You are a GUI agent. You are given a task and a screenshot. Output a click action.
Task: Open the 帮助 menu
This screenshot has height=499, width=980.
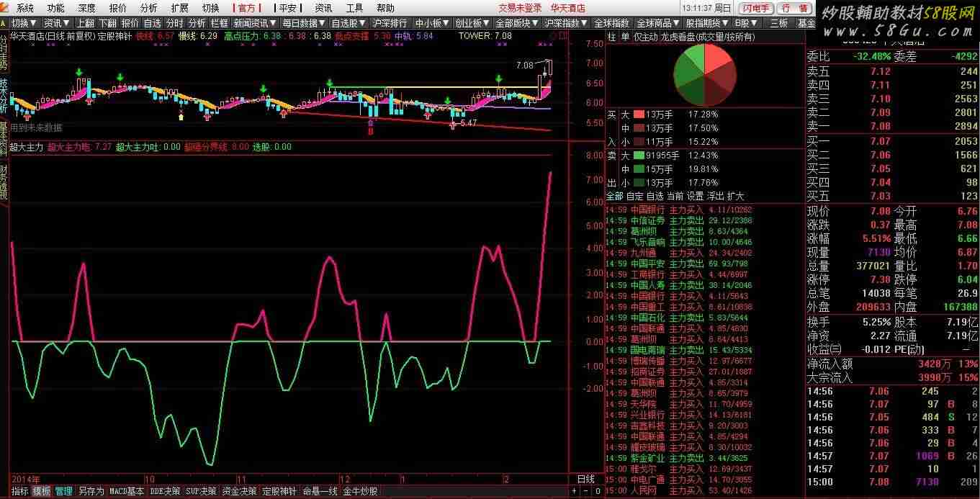(386, 8)
